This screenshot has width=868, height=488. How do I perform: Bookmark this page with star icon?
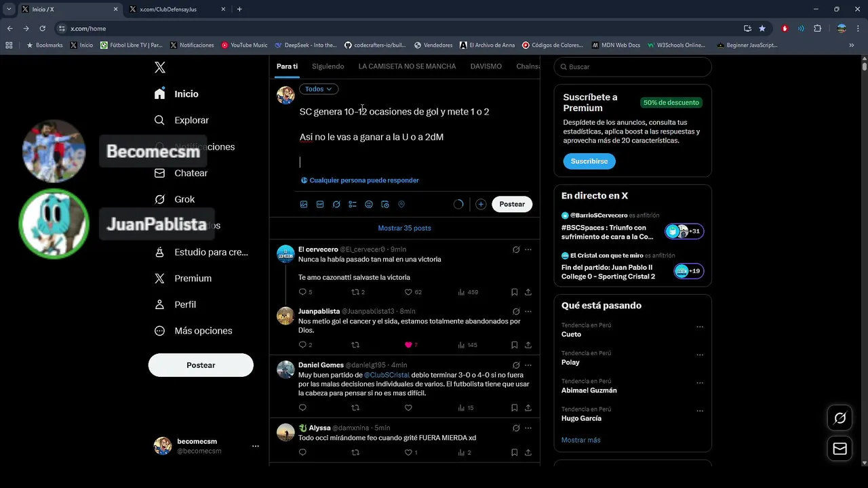point(762,28)
